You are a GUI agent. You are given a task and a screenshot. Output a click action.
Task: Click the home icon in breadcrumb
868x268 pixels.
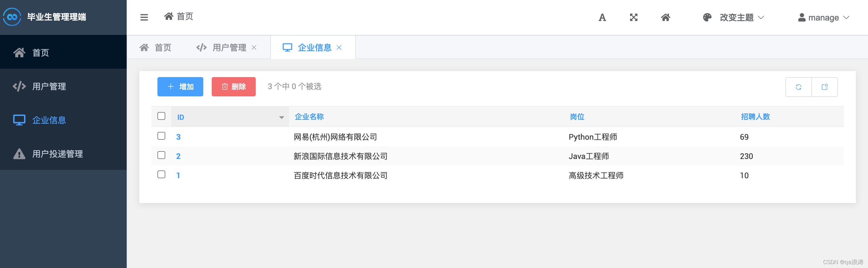click(169, 16)
